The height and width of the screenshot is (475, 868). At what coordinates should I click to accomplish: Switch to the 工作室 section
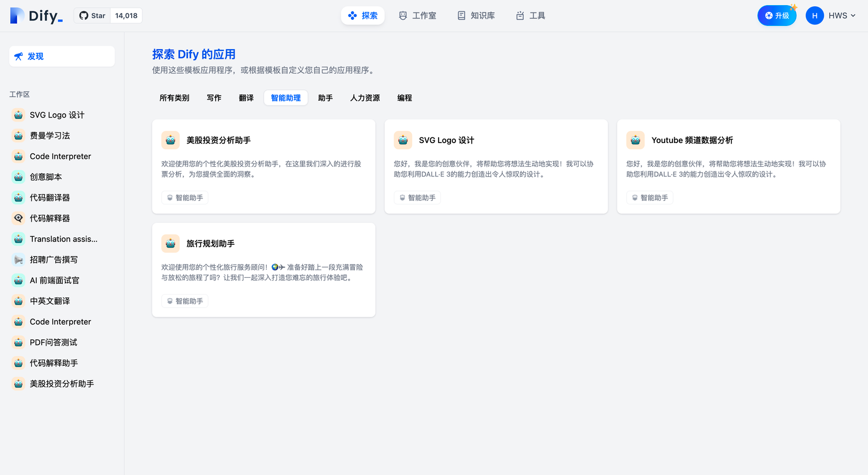coord(418,15)
